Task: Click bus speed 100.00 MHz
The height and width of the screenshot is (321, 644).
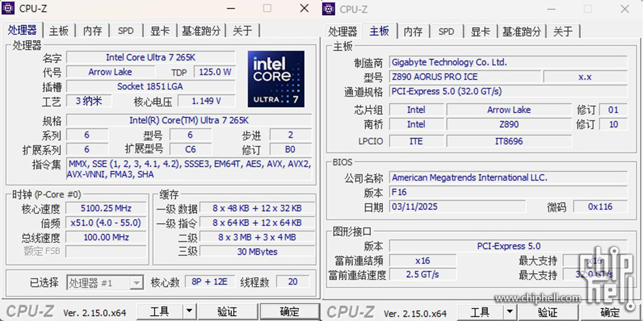Action: point(106,237)
